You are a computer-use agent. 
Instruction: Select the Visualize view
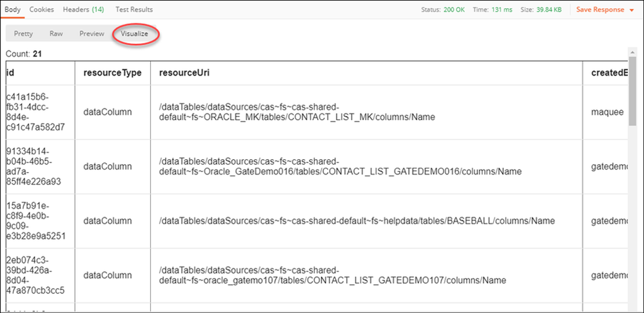click(135, 34)
